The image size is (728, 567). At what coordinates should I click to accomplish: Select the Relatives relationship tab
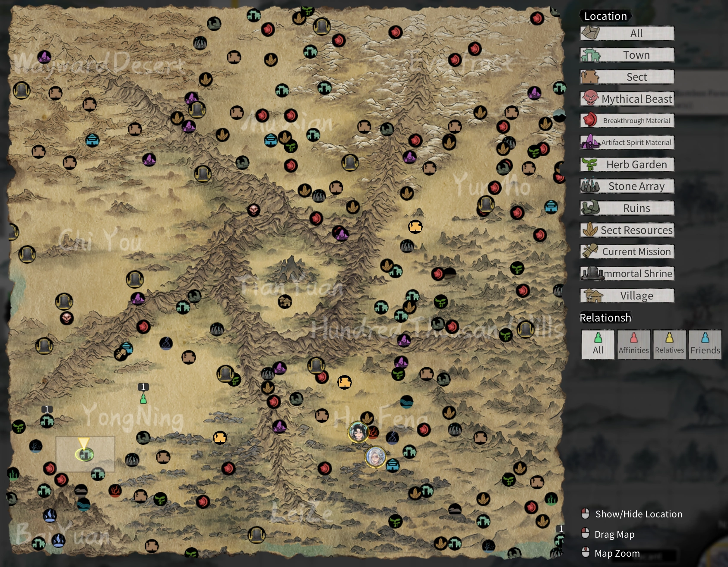(x=669, y=344)
